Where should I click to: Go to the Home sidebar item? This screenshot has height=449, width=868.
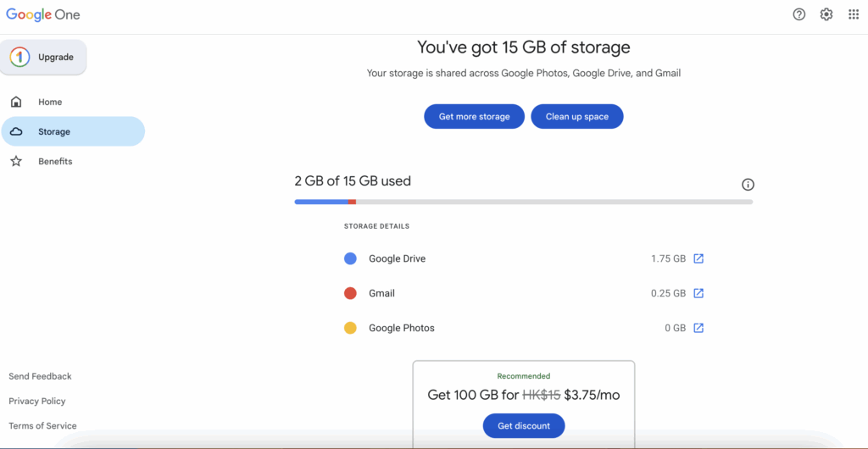[x=50, y=102]
